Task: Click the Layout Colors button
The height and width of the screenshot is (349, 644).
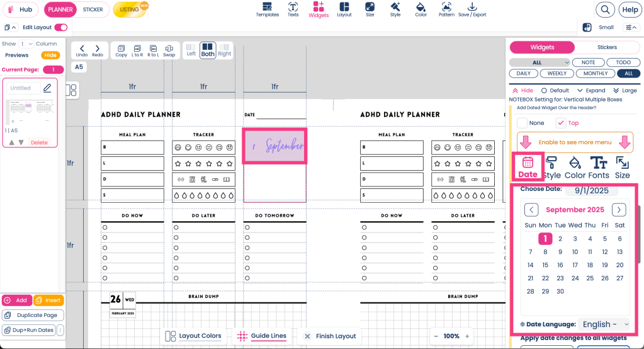Action: coord(193,336)
